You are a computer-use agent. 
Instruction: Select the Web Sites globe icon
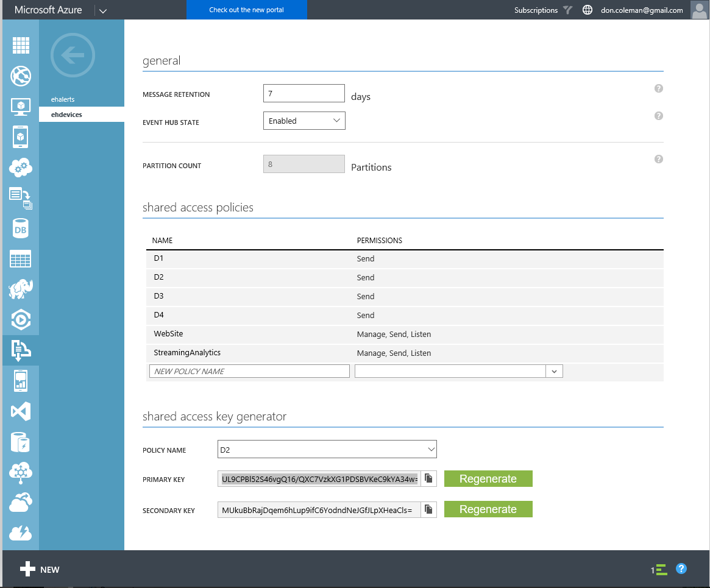[21, 76]
